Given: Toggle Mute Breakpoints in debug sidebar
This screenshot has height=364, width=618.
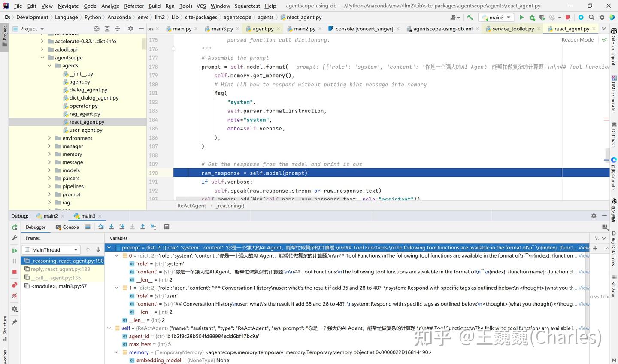Looking at the screenshot, I should 15,296.
